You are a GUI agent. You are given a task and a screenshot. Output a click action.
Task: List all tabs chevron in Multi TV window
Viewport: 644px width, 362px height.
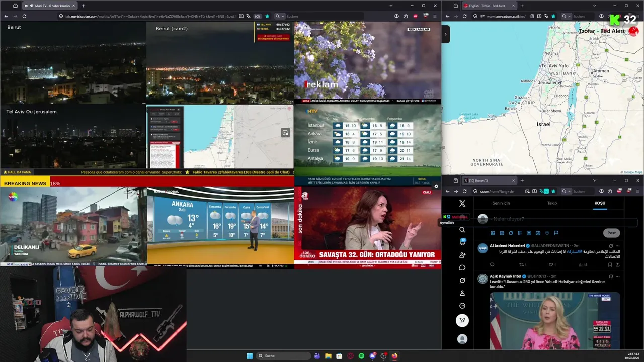click(x=391, y=6)
